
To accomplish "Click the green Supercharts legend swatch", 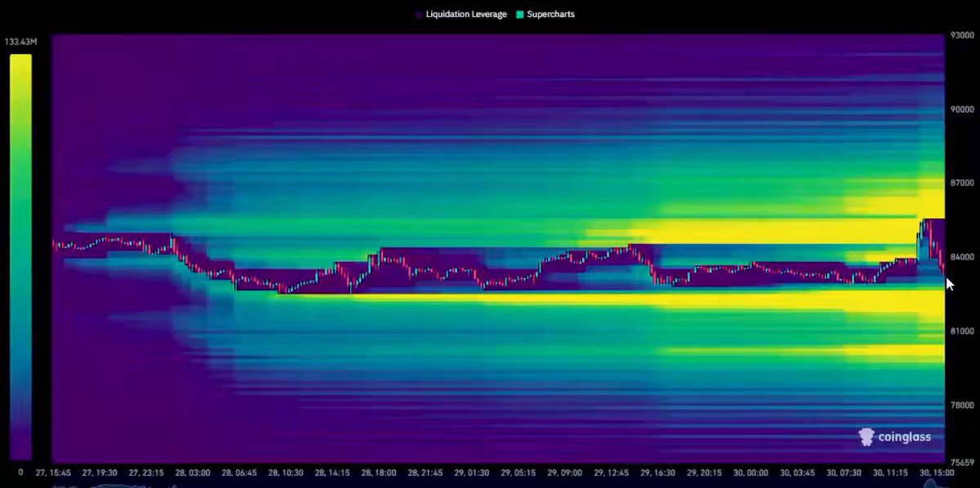I will tap(520, 15).
